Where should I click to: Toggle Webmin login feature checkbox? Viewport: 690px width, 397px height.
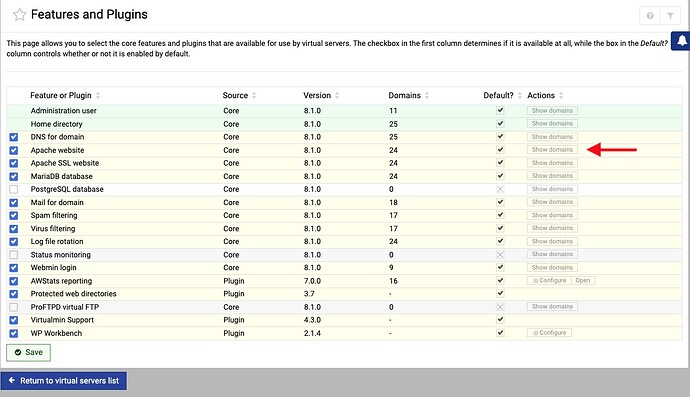(14, 268)
